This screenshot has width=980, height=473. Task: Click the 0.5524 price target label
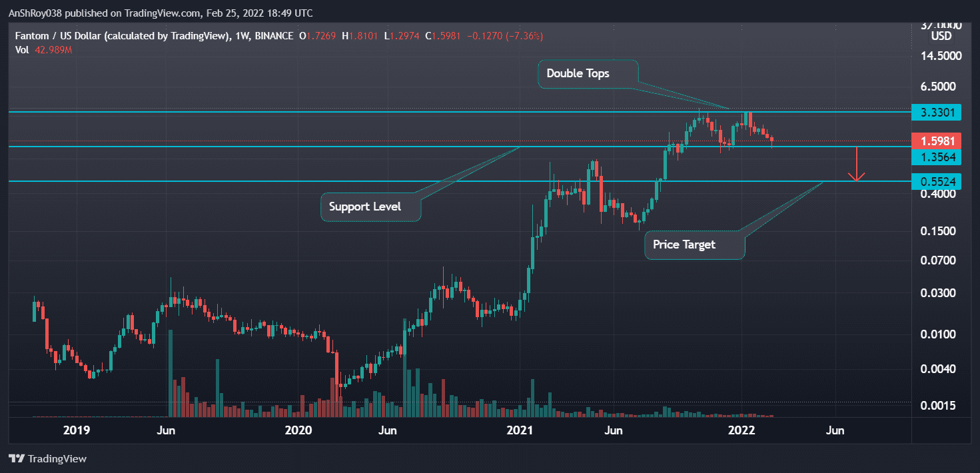935,181
